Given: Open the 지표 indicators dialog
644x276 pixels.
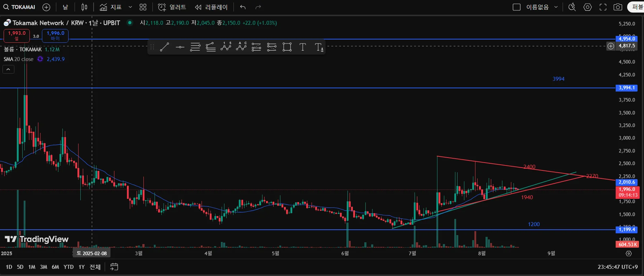Looking at the screenshot, I should click(x=111, y=7).
